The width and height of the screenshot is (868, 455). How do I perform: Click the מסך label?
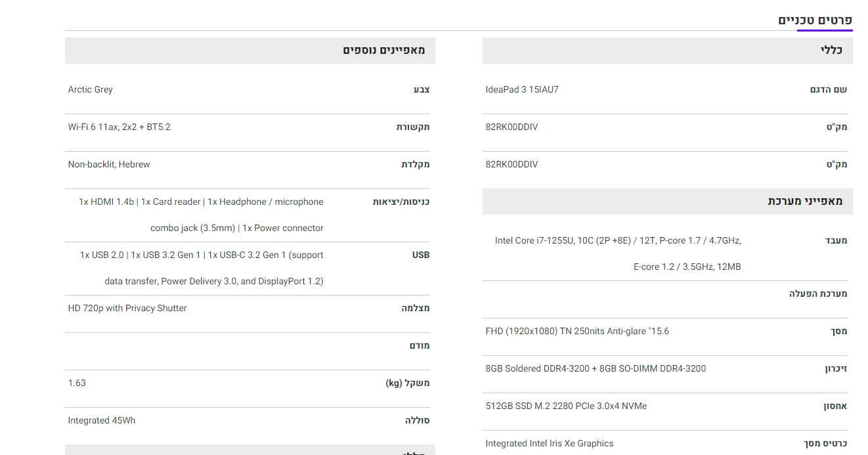tap(839, 331)
